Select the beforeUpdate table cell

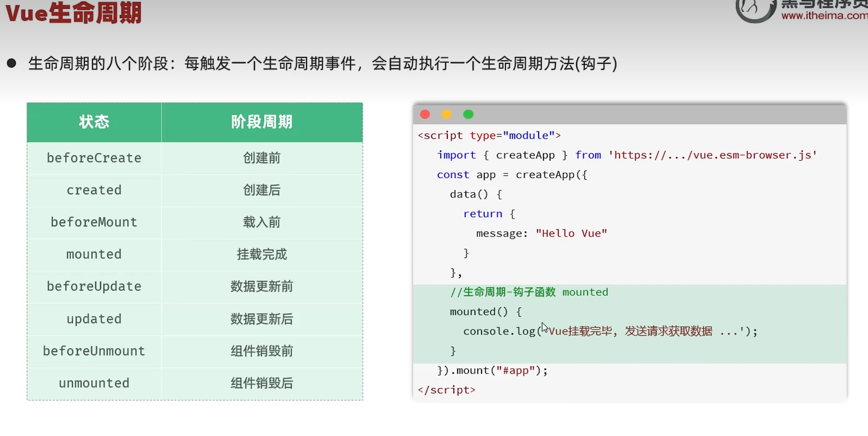tap(94, 287)
